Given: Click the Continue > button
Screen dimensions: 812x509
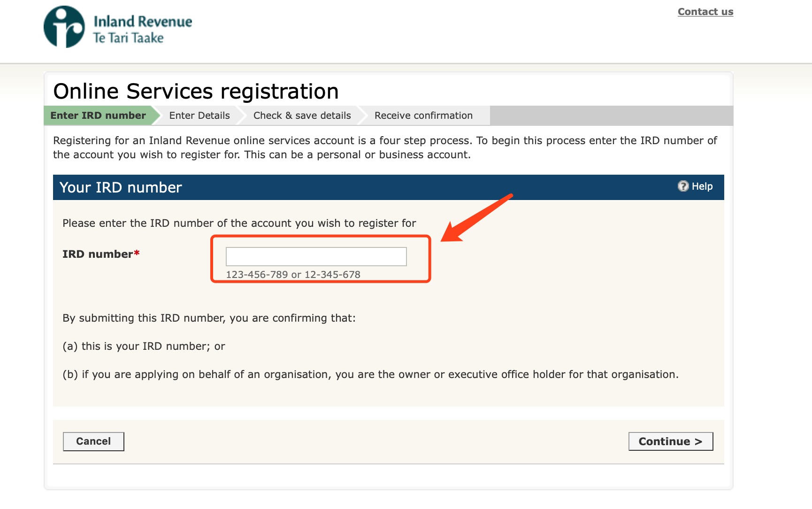Looking at the screenshot, I should [x=671, y=441].
